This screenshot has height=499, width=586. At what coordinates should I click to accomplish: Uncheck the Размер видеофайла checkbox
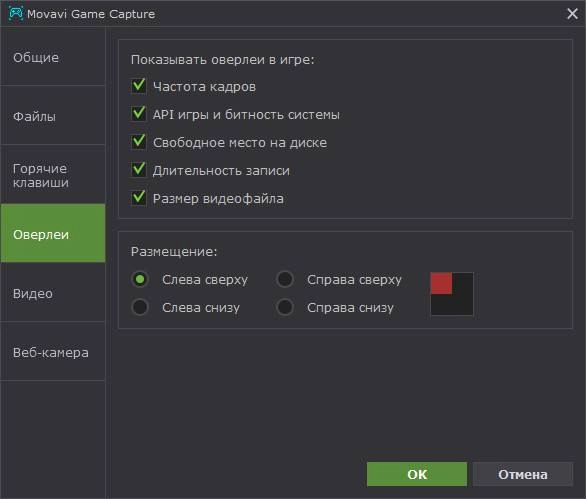[x=139, y=198]
